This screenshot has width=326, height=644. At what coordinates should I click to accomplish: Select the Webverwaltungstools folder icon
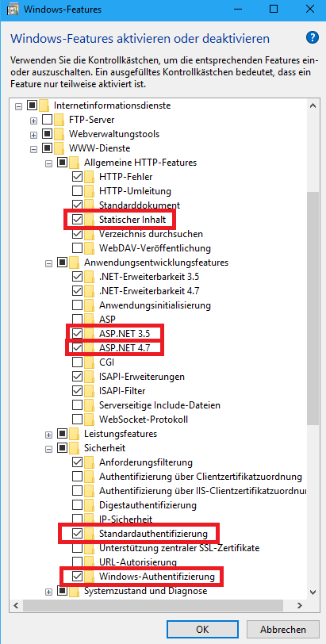59,134
